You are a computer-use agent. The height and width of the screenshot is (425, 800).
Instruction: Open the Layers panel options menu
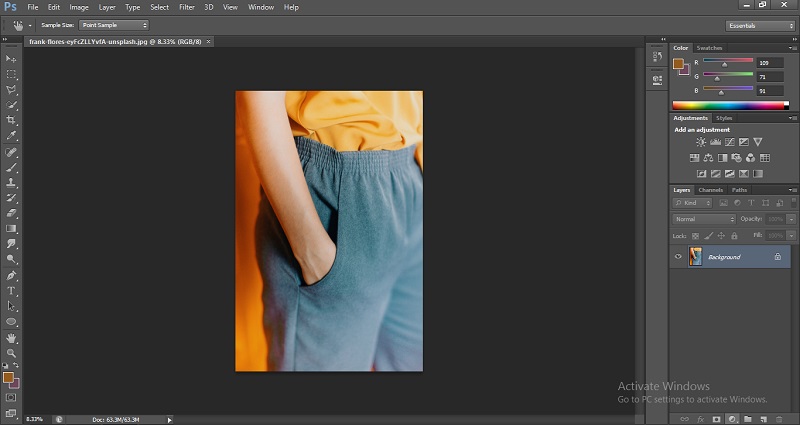792,190
